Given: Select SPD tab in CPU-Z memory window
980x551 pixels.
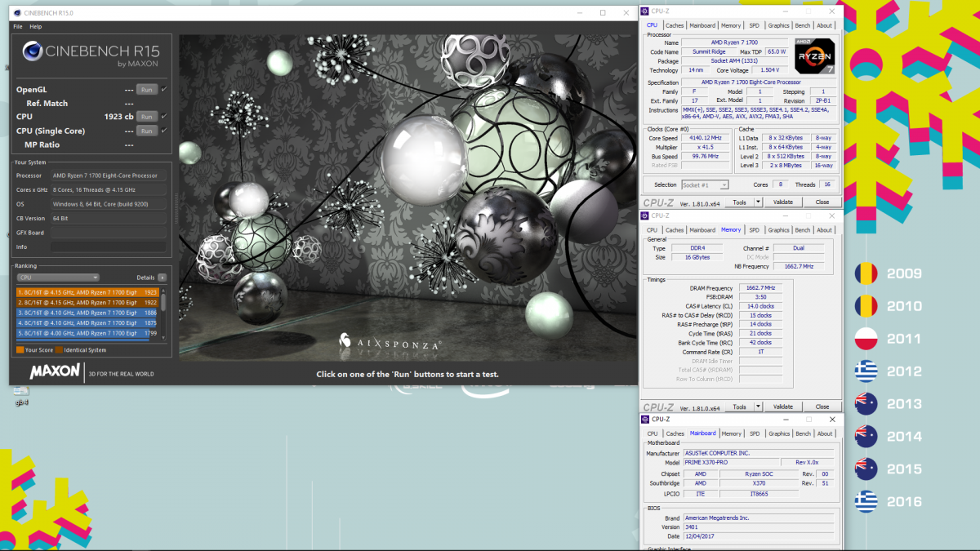Looking at the screenshot, I should click(x=754, y=230).
